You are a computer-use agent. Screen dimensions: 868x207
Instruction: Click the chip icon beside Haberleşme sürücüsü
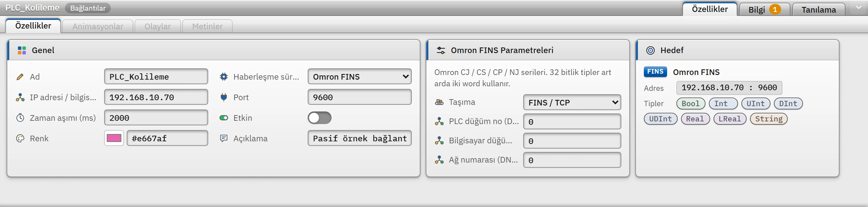(224, 77)
